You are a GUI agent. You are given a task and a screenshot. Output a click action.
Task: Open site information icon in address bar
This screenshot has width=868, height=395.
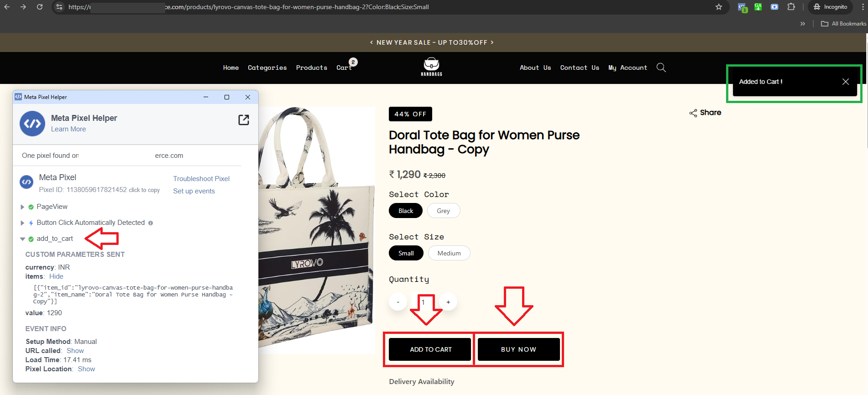59,7
